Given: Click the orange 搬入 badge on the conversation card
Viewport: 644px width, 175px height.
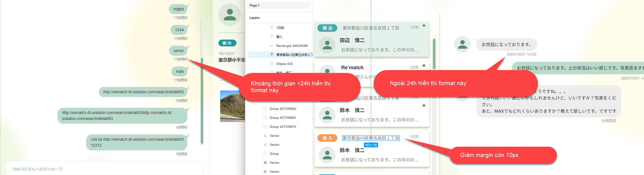Looking at the screenshot, I should tap(327, 138).
